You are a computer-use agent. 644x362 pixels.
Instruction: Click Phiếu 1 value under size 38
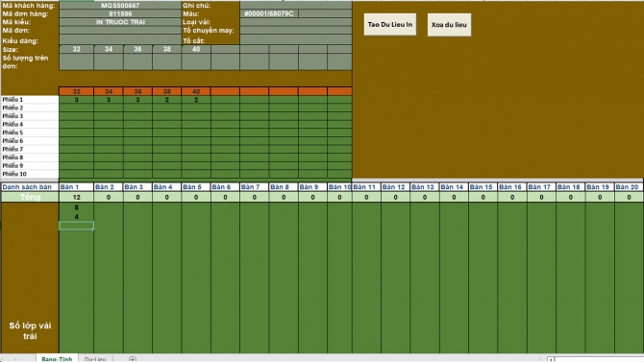click(x=166, y=99)
